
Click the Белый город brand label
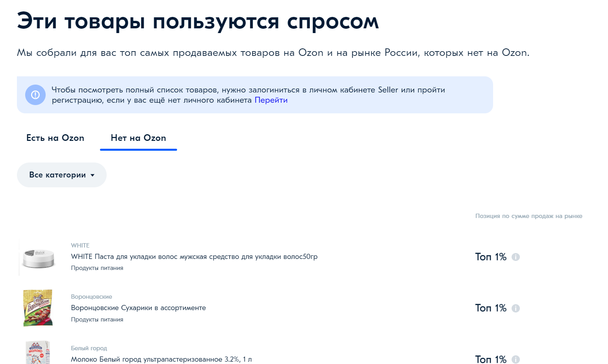89,348
